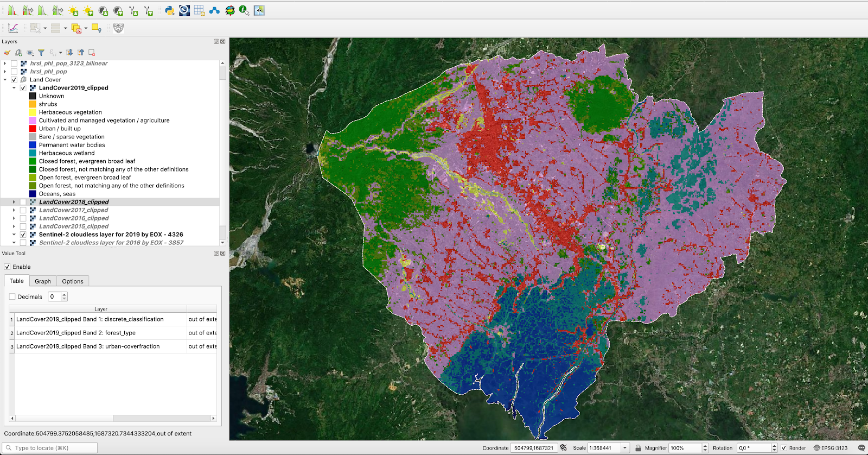This screenshot has height=455, width=868.
Task: Collapse the Land Cover group
Action: [5, 80]
